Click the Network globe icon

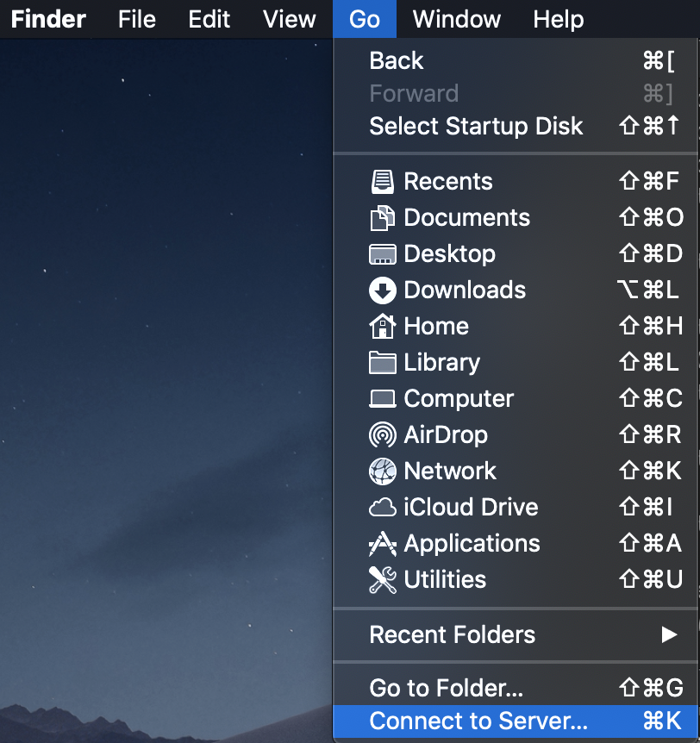[x=382, y=471]
